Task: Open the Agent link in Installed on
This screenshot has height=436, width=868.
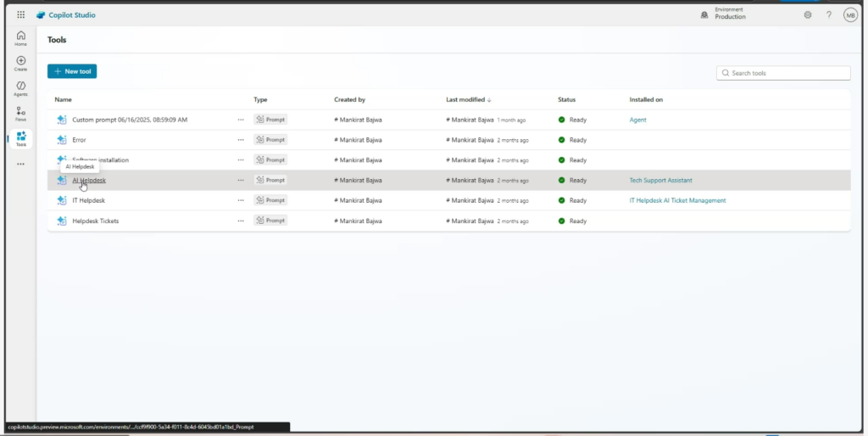Action: coord(637,120)
